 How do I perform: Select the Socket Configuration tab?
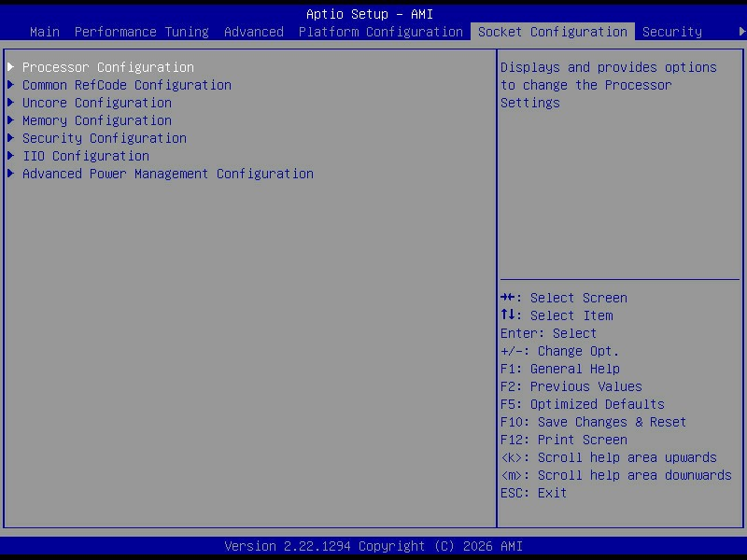click(553, 32)
